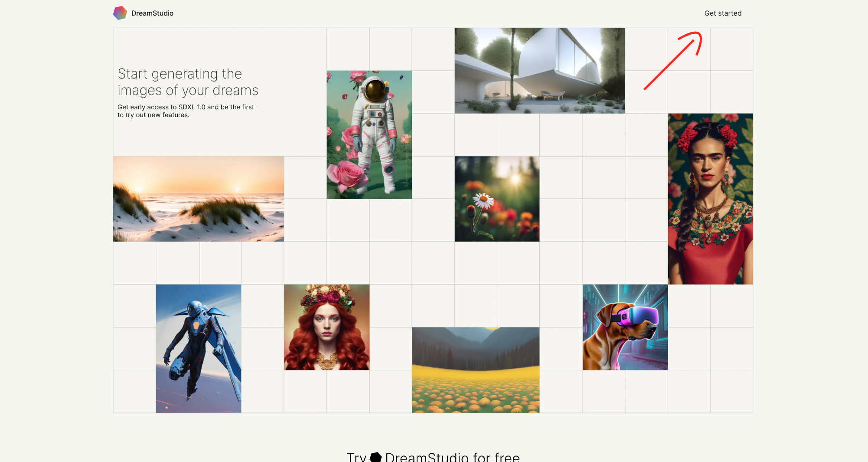
Task: Click the DreamStudio hexagon logo icon
Action: 120,13
